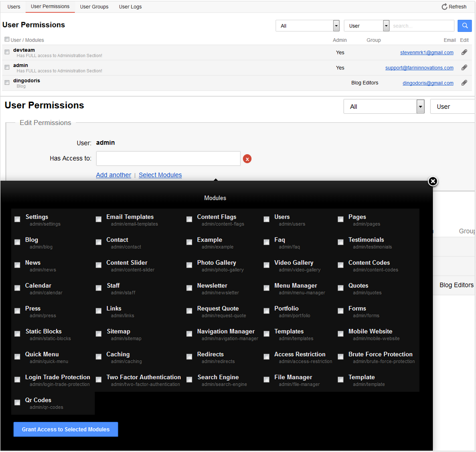Click the edit pencil for admin user
This screenshot has height=452, width=476.
pos(464,67)
